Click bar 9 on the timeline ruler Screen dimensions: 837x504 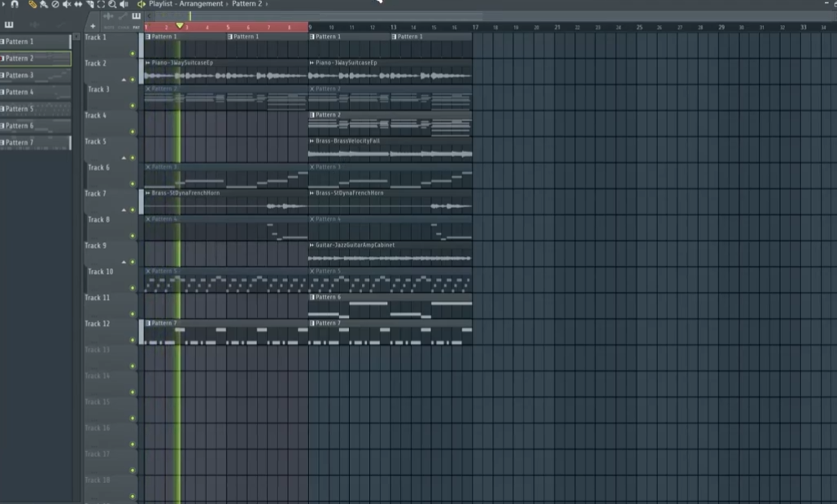(x=310, y=27)
